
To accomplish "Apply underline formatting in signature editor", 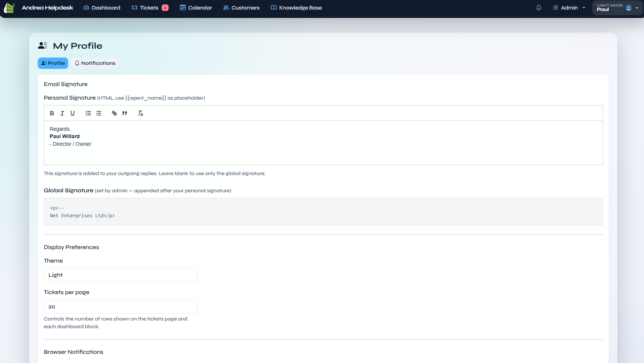I will click(73, 113).
